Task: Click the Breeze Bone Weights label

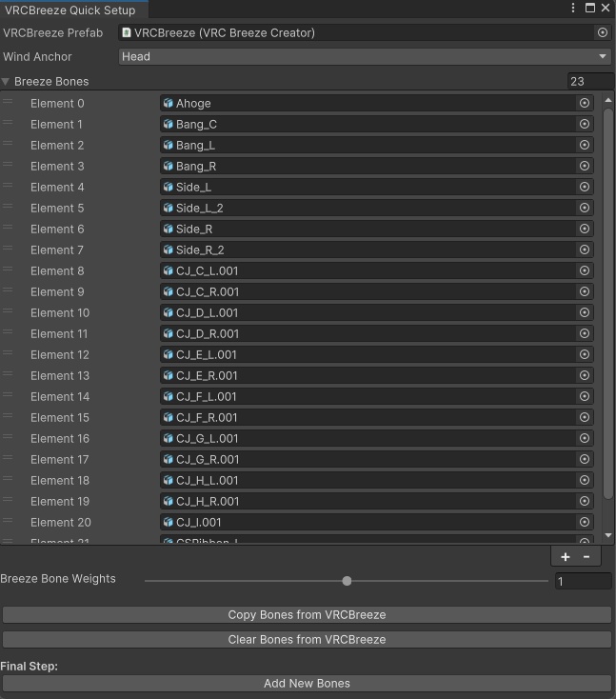Action: [x=58, y=578]
